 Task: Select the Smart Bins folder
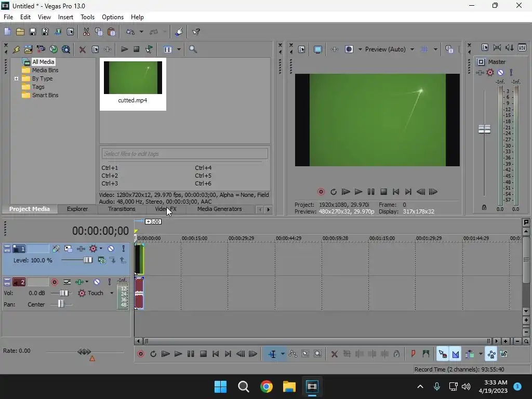45,95
